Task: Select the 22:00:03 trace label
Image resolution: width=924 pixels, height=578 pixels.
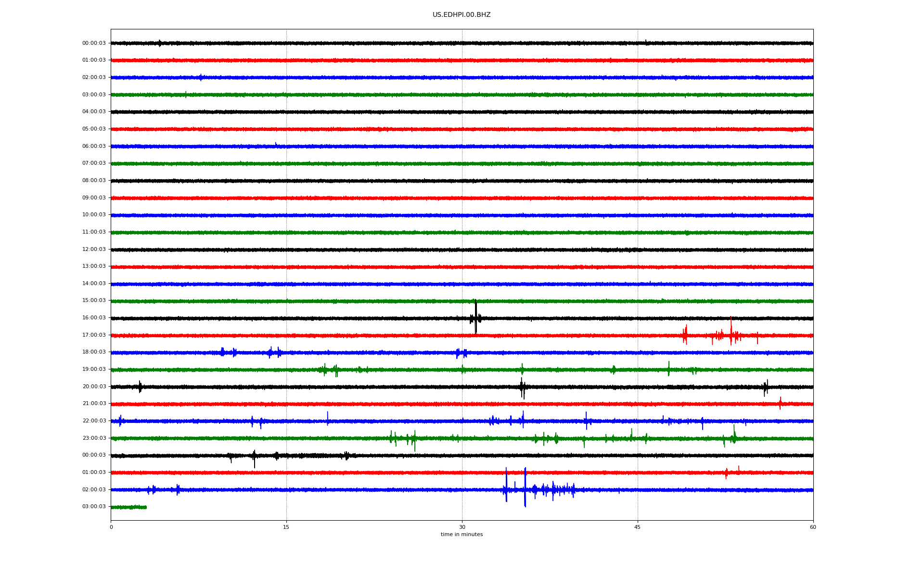Action: (x=94, y=421)
